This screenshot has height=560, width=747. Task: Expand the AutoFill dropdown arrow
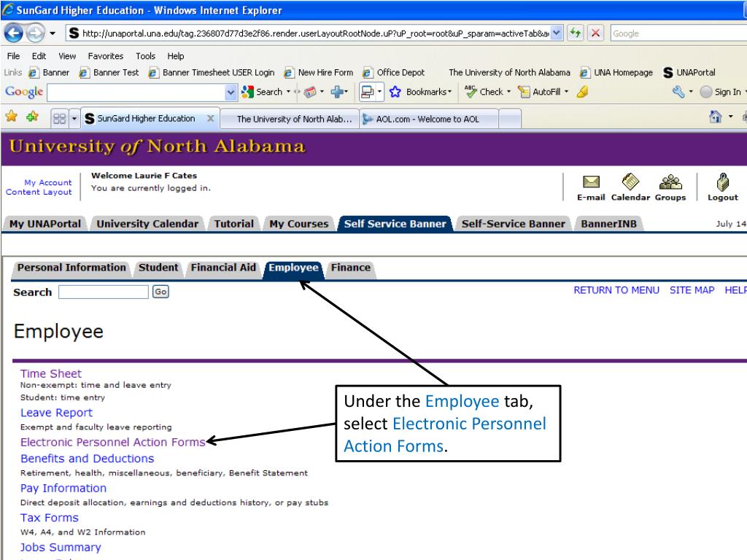pyautogui.click(x=566, y=91)
